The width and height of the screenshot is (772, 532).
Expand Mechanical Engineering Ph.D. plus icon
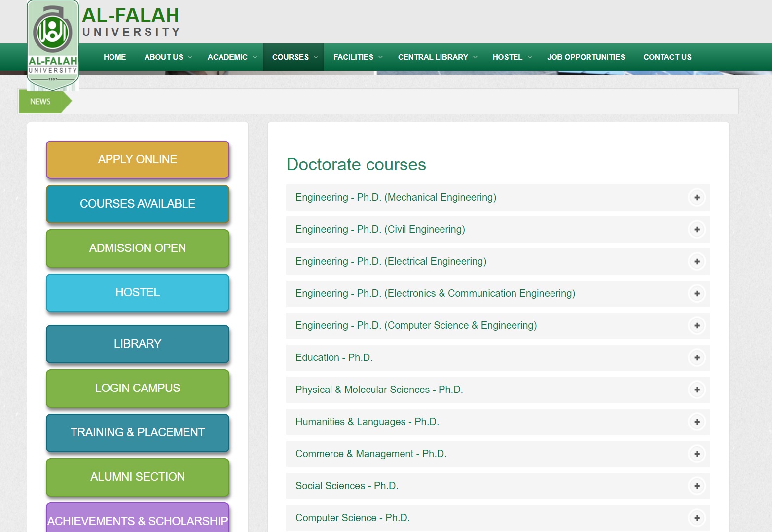click(x=697, y=198)
